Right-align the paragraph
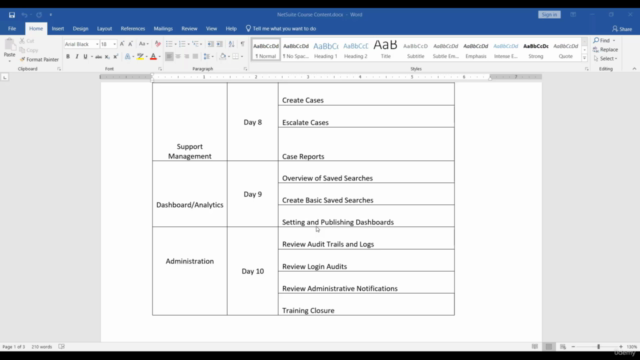The image size is (640, 360). pyautogui.click(x=187, y=57)
